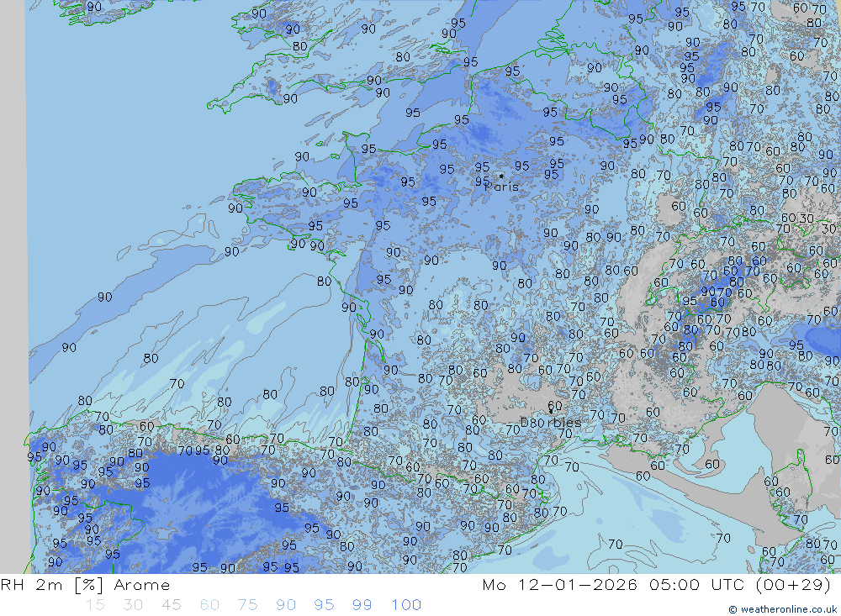Select the "RH 2m [%]" title text

pos(52,585)
